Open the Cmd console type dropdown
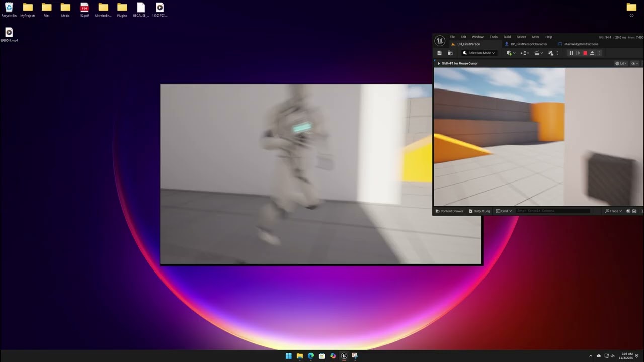Image resolution: width=644 pixels, height=362 pixels. (504, 211)
